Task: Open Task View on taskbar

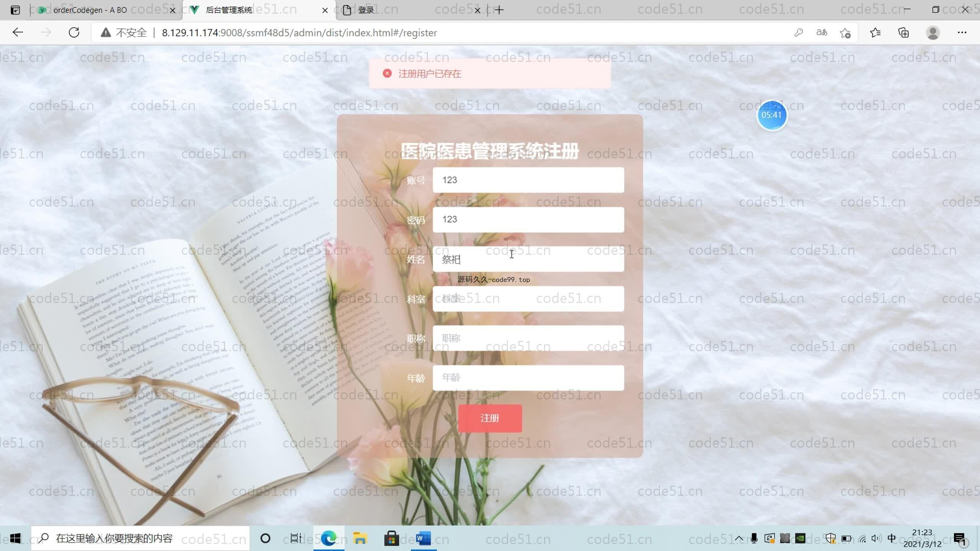Action: pyautogui.click(x=296, y=538)
